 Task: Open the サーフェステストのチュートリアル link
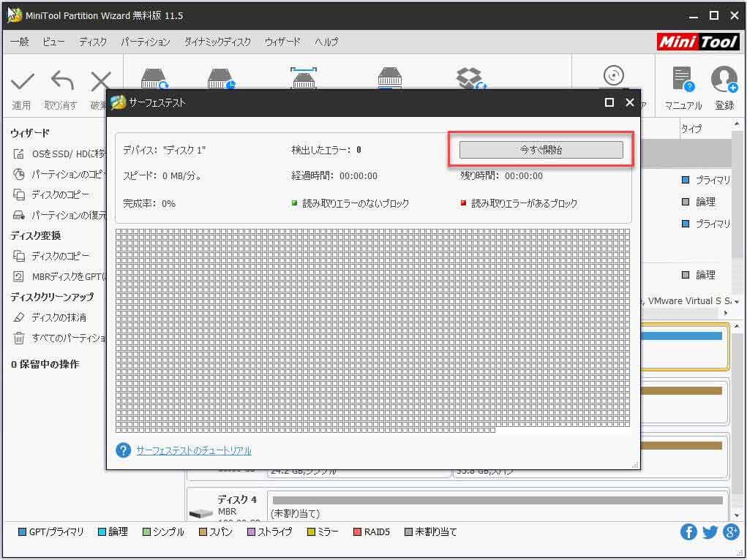point(194,450)
